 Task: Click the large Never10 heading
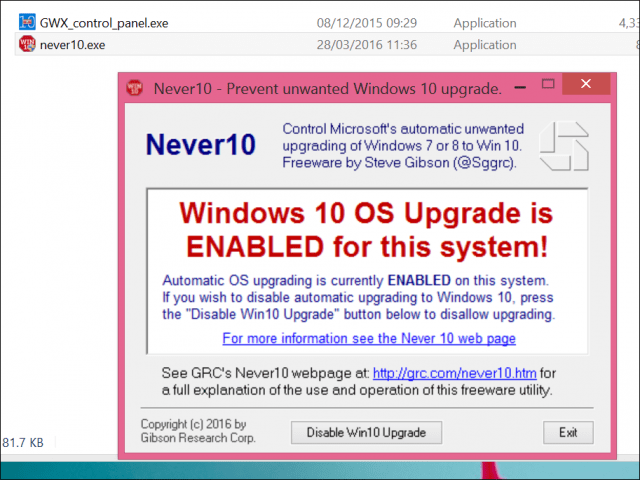[x=200, y=144]
